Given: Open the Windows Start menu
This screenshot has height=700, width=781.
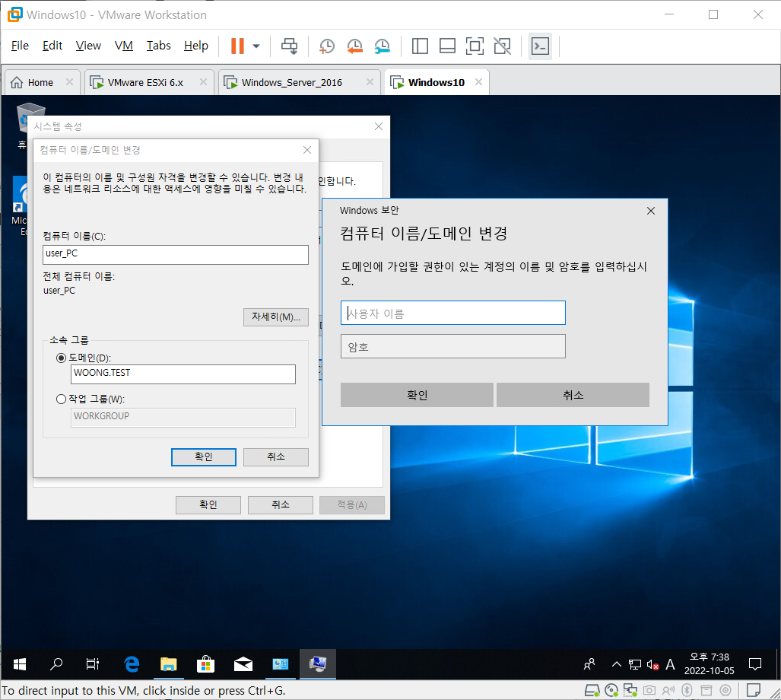Looking at the screenshot, I should pyautogui.click(x=20, y=664).
